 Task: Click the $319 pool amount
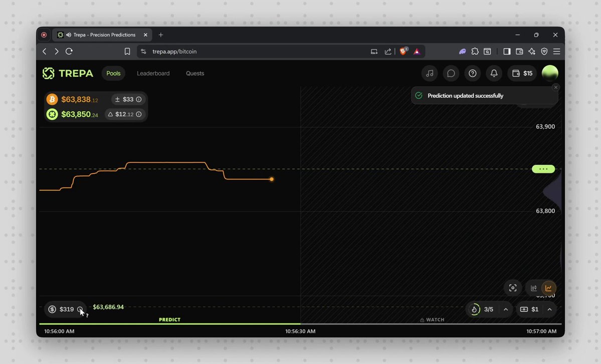point(66,309)
